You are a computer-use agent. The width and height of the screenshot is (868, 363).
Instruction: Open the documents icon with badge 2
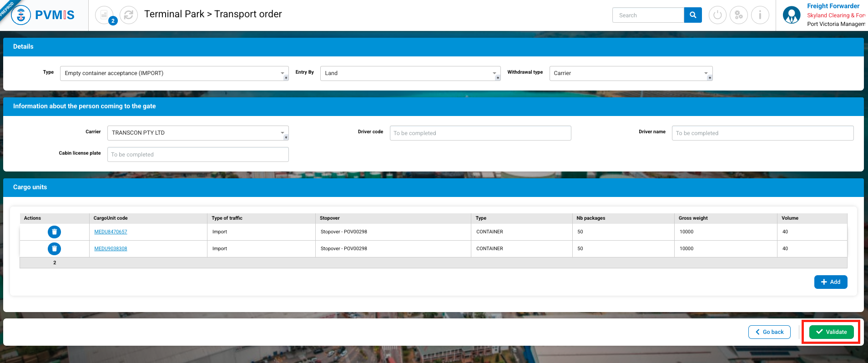point(104,15)
